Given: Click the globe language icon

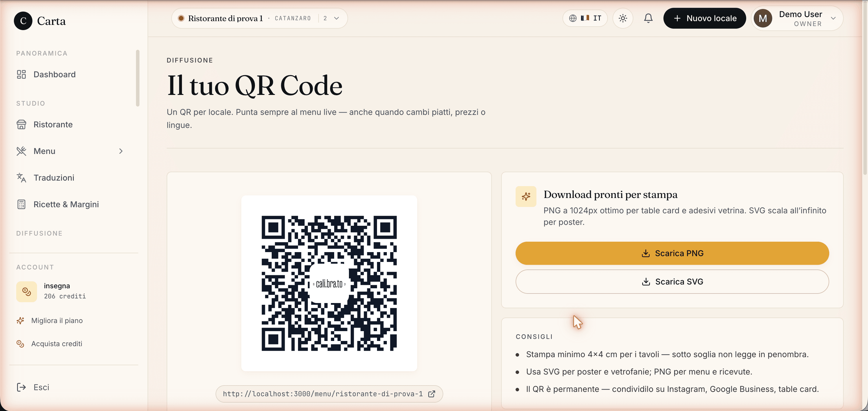Looking at the screenshot, I should click(573, 18).
